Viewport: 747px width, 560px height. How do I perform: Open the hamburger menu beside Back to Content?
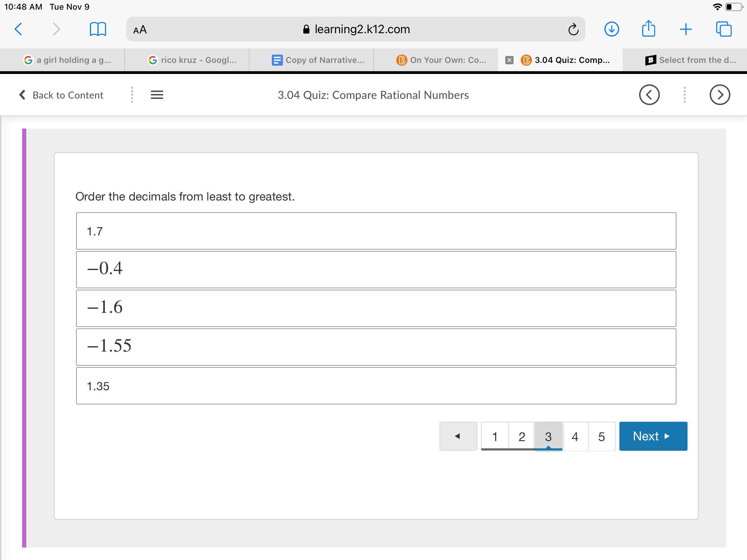click(x=157, y=95)
